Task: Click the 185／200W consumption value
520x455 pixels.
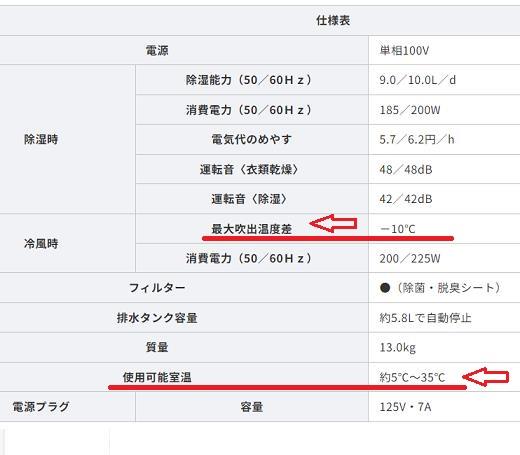Action: 410,110
